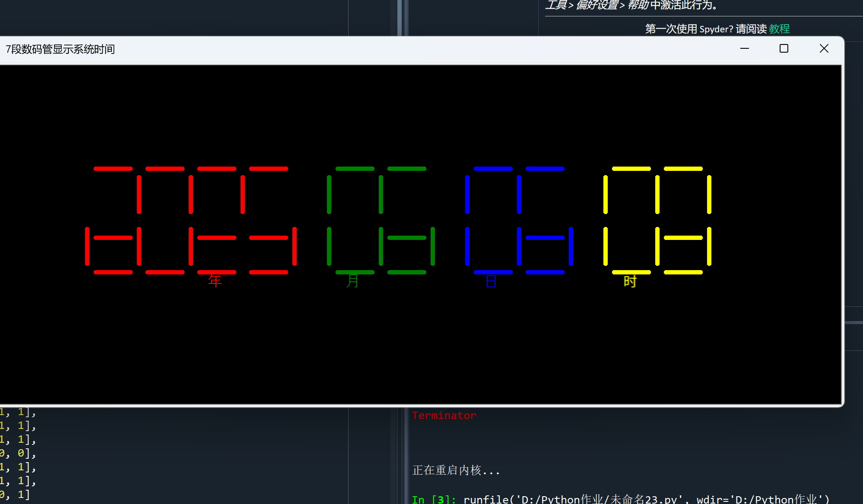The height and width of the screenshot is (504, 863).
Task: Click the red Terminator text in console
Action: [x=444, y=416]
